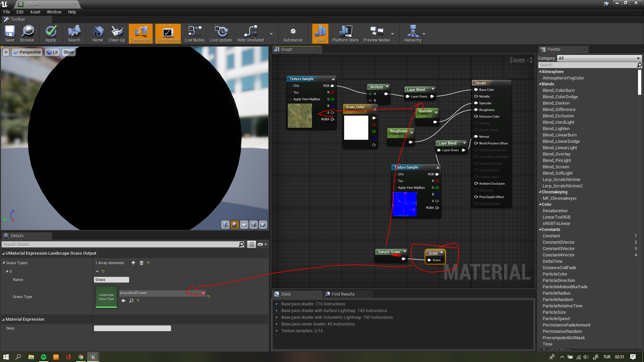Click the Landscape Grass Type thumbnail
Image resolution: width=644 pixels, height=362 pixels.
tap(106, 297)
